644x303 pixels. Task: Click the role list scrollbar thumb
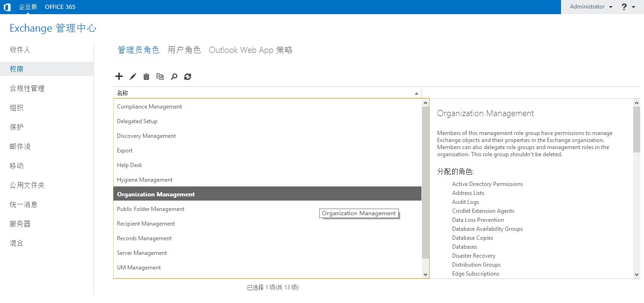426,182
